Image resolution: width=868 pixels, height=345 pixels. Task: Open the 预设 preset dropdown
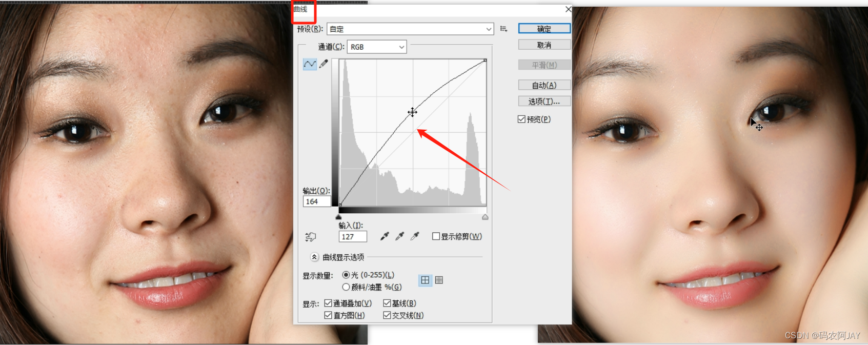point(410,29)
